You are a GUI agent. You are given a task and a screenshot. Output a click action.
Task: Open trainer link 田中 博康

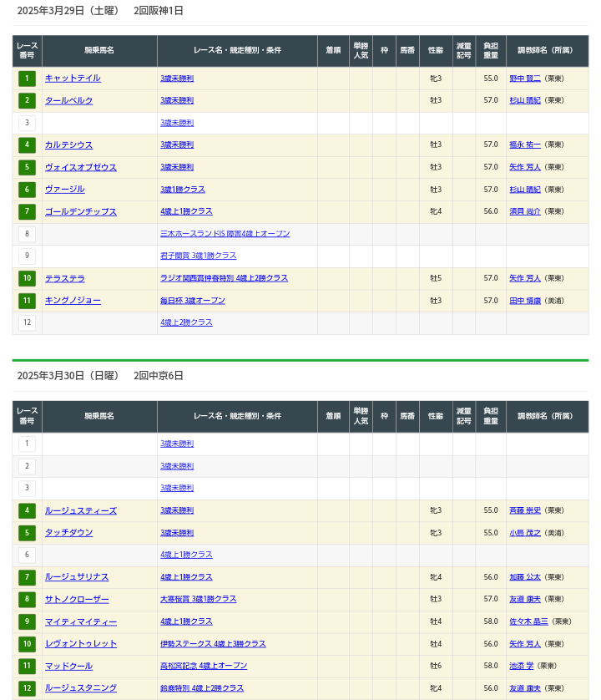tap(525, 301)
